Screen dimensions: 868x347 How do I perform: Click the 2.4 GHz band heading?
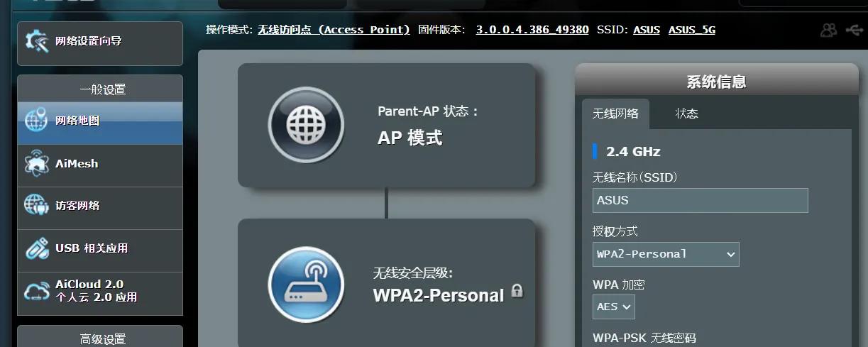tap(633, 151)
